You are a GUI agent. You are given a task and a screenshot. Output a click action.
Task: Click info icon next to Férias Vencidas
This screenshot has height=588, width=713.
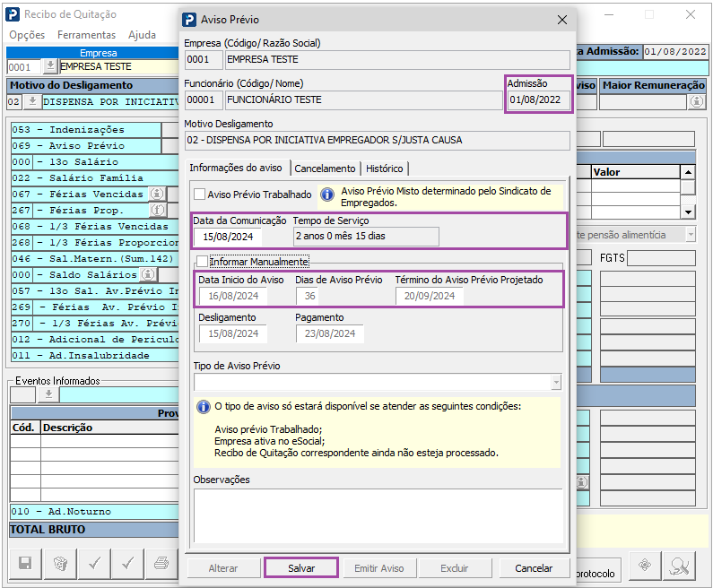point(157,194)
